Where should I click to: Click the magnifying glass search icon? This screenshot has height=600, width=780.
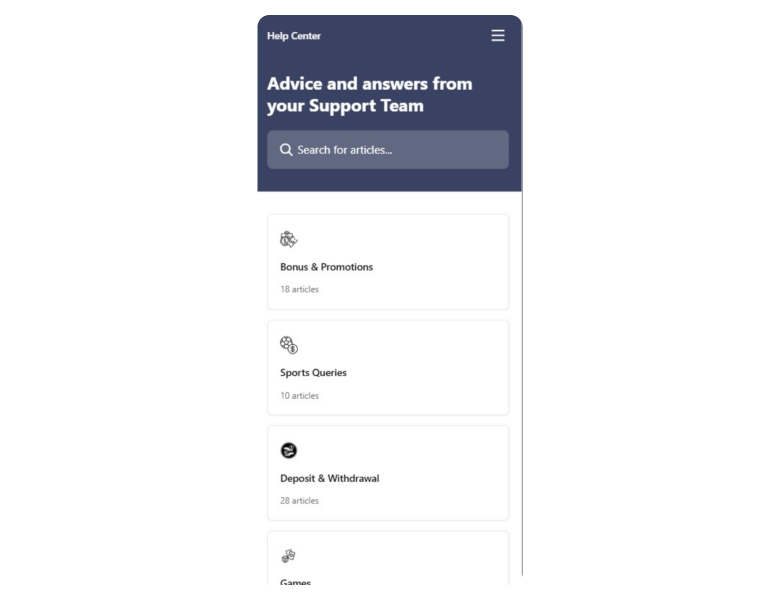pyautogui.click(x=286, y=150)
